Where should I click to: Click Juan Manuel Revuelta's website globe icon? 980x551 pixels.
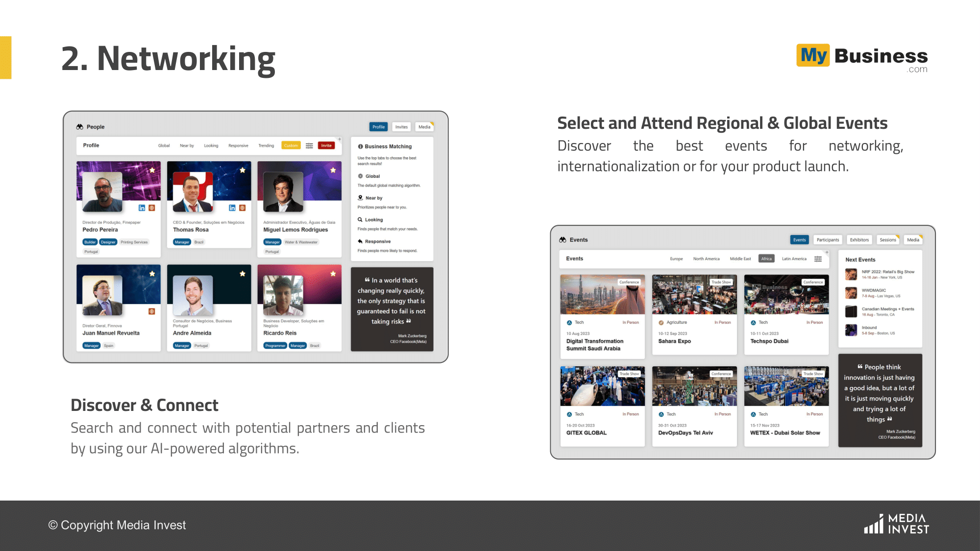tap(152, 311)
